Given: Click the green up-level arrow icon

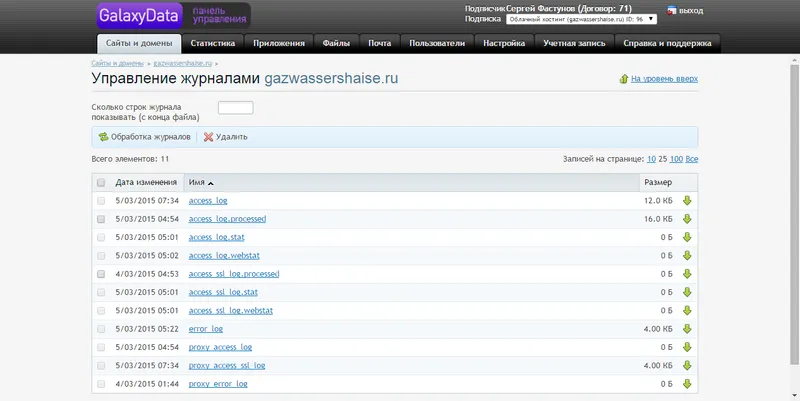Looking at the screenshot, I should (x=623, y=79).
